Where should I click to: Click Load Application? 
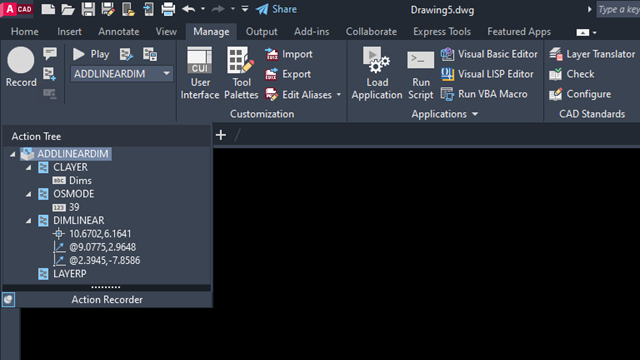(x=377, y=73)
